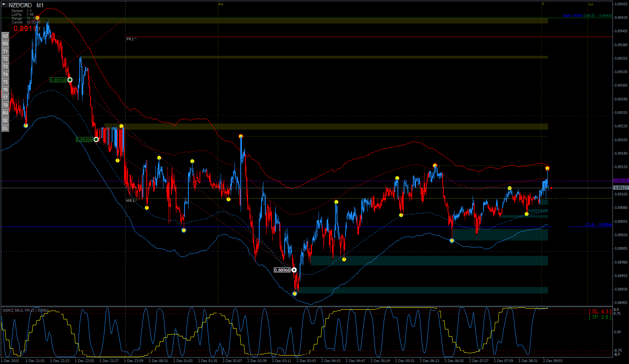Viewport: 629px width, 364px height.
Task: Click the 1 Dec 23:59 time axis label
Action: (134, 361)
